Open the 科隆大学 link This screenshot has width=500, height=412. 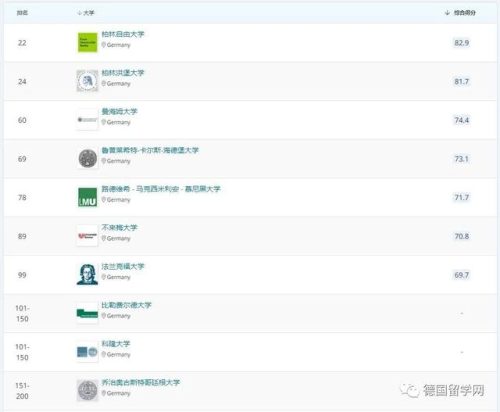coord(116,344)
